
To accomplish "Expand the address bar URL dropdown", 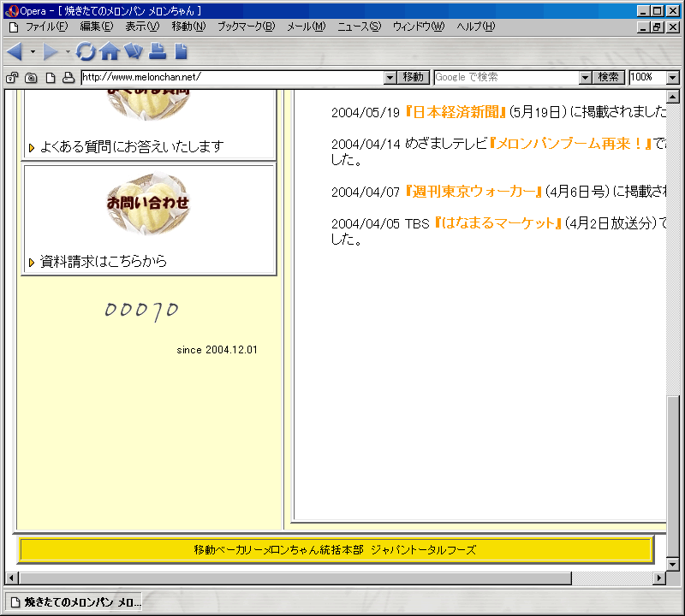I will point(390,78).
